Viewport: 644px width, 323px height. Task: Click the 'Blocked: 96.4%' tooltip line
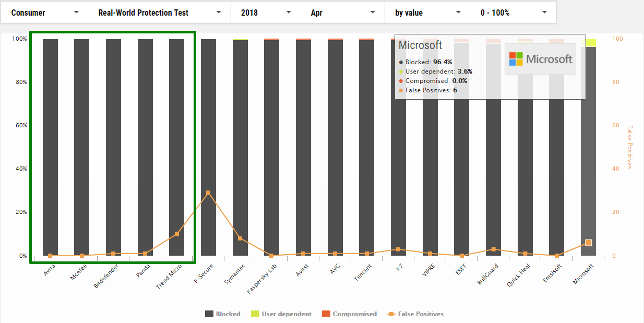[425, 62]
